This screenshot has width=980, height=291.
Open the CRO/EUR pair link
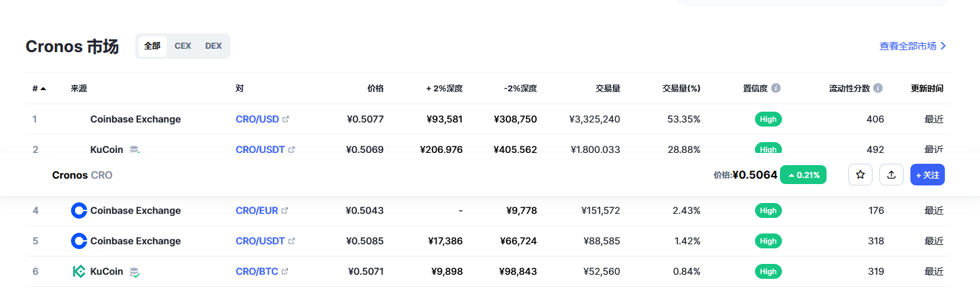point(257,210)
